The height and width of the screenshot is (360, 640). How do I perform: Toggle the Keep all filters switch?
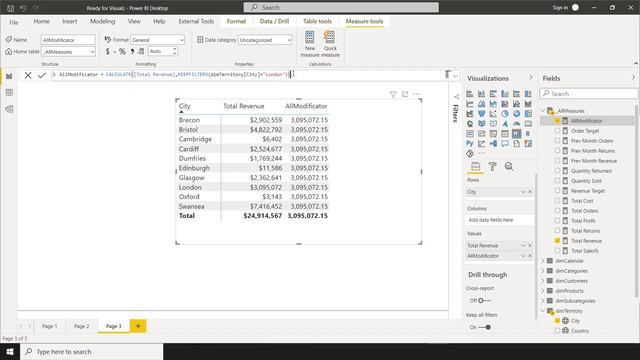484,327
